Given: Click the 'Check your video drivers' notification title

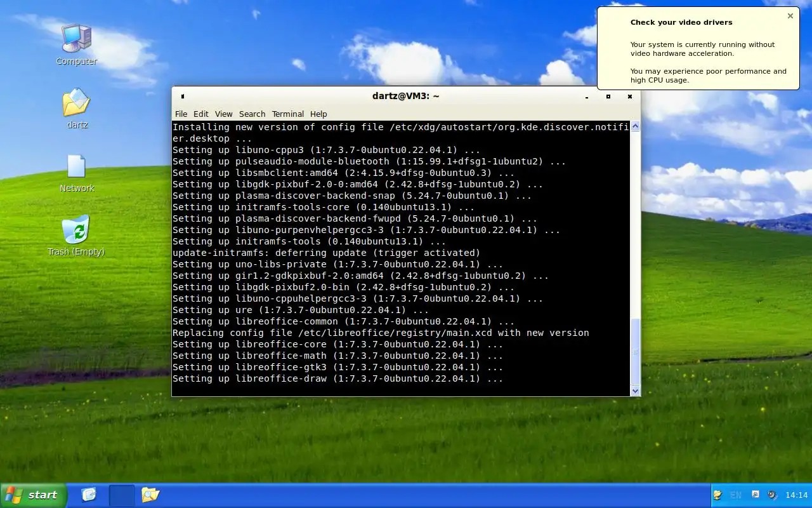Looking at the screenshot, I should tap(681, 22).
